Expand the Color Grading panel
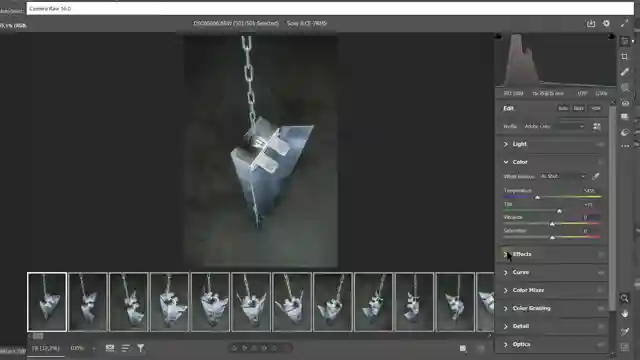This screenshot has height=360, width=640. [506, 308]
